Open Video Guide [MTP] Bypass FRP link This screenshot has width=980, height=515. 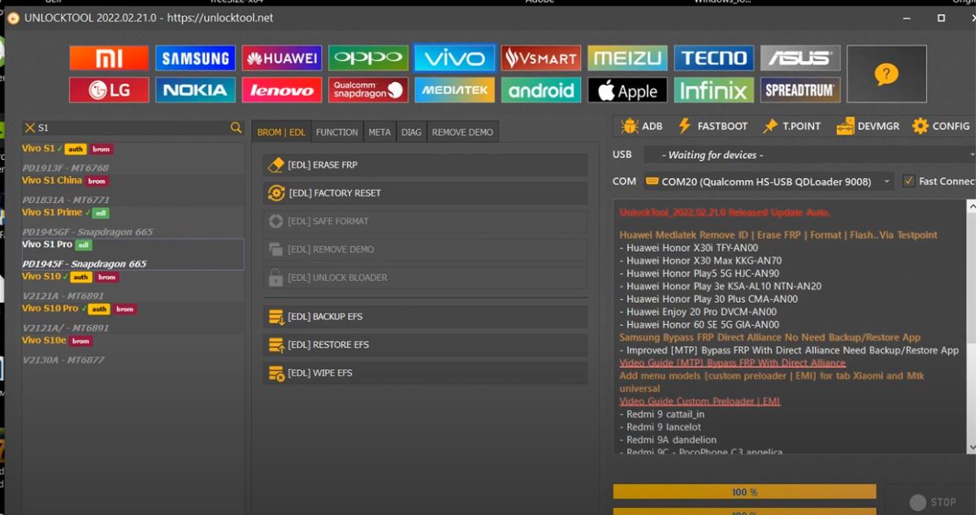point(732,363)
